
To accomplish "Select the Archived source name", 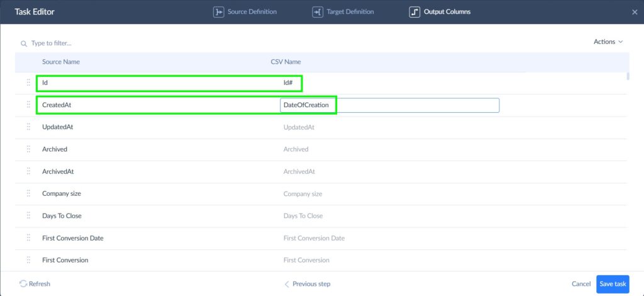I will (x=55, y=149).
